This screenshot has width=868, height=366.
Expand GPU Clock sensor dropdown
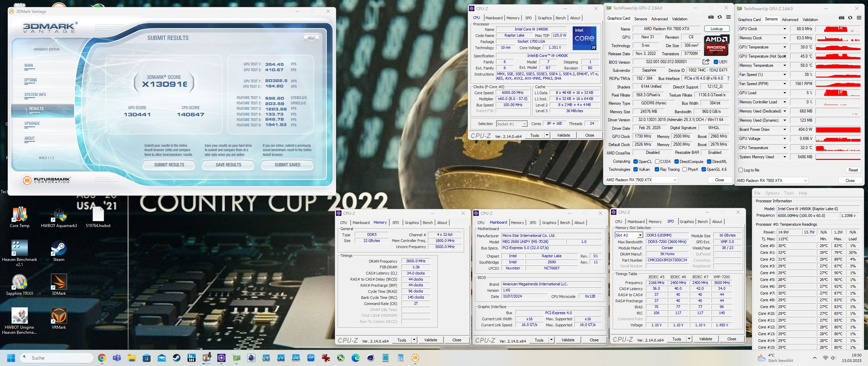[x=785, y=29]
